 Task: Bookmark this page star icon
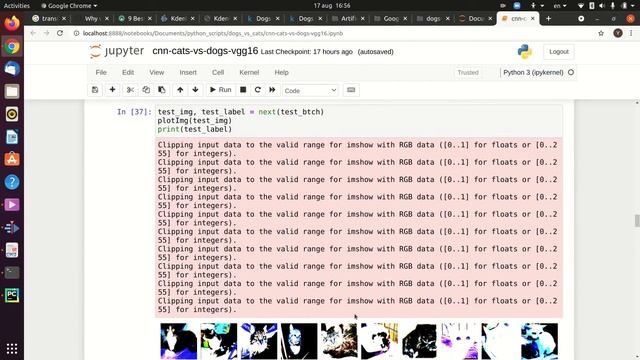click(x=601, y=33)
